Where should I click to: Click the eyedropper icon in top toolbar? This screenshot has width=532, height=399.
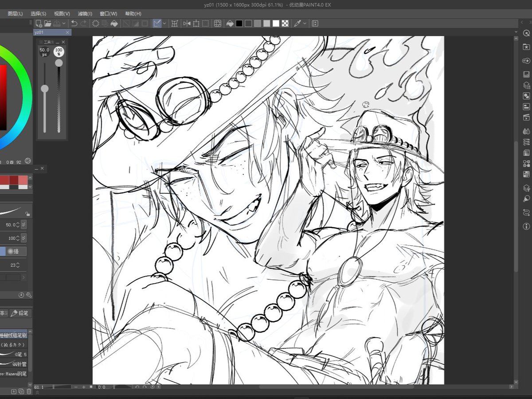[297, 23]
